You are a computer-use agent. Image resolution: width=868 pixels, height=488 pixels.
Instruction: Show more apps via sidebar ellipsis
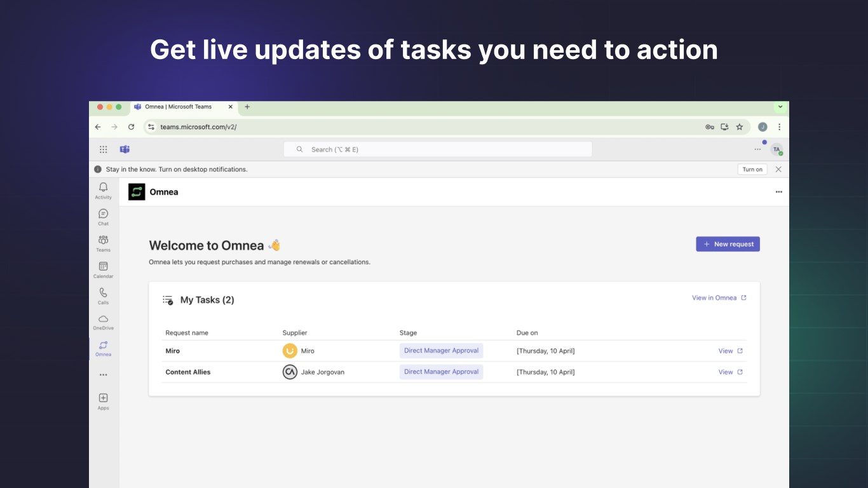pos(104,375)
